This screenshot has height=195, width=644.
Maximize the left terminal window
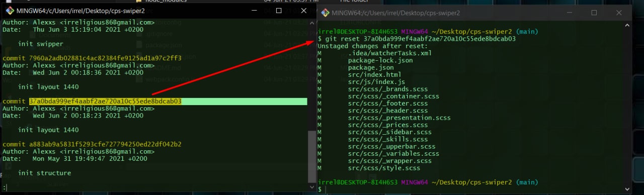(x=279, y=11)
